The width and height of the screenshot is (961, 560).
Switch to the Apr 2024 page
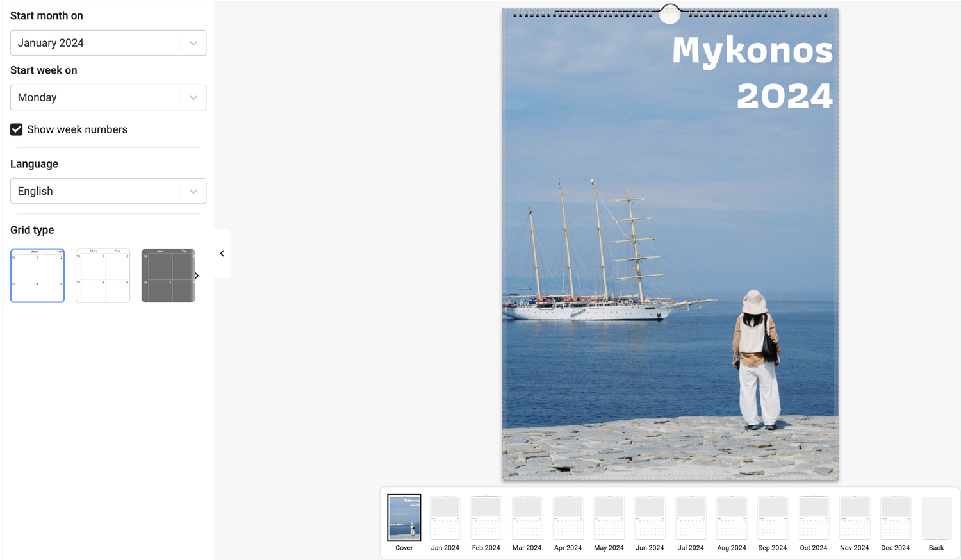point(568,523)
